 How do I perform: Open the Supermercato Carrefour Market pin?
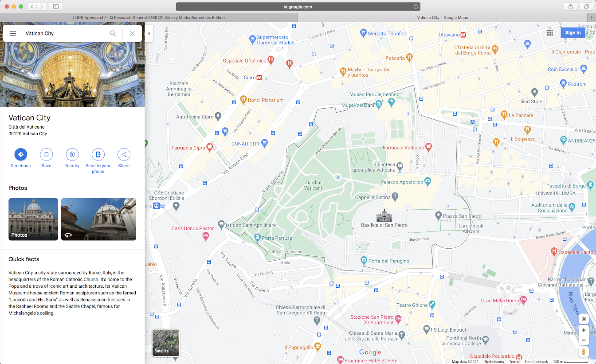pos(252,39)
